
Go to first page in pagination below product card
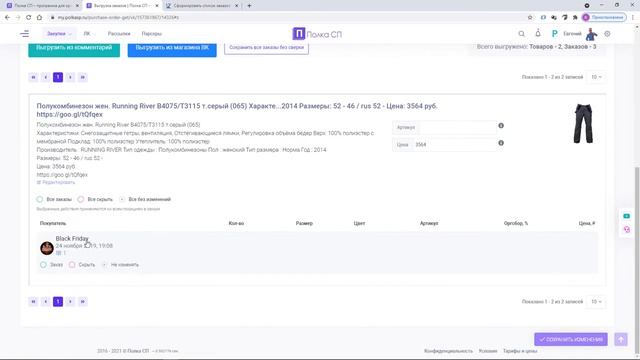point(33,302)
